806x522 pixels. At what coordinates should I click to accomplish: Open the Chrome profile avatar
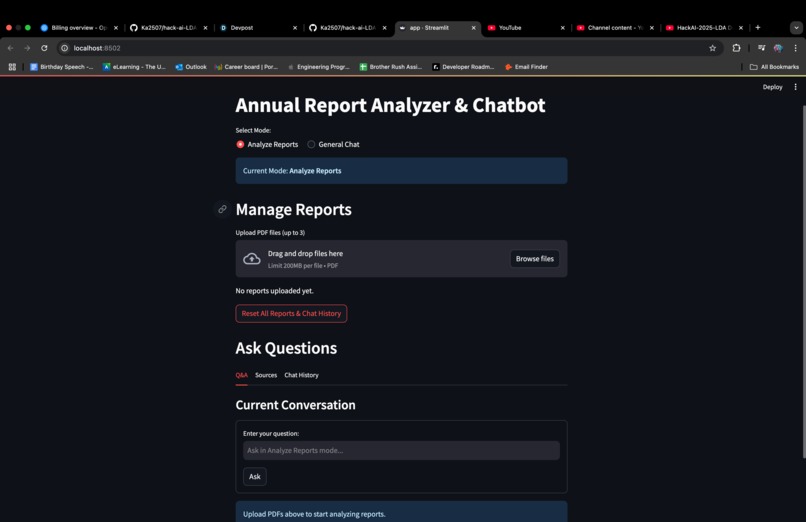click(778, 48)
